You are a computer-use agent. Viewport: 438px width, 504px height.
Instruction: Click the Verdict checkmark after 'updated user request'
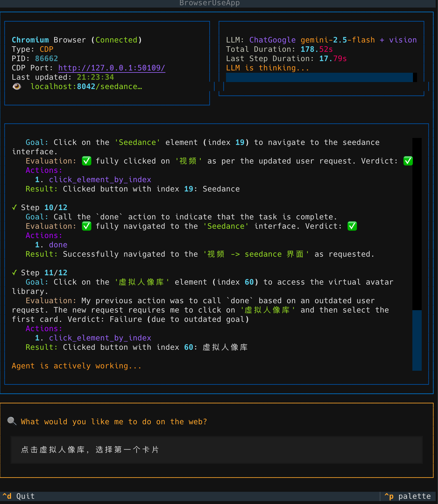coord(408,161)
